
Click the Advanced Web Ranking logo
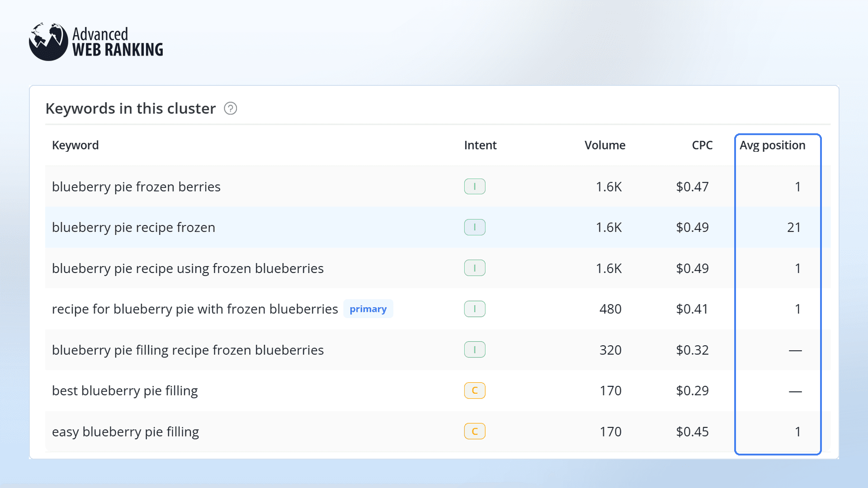click(96, 42)
